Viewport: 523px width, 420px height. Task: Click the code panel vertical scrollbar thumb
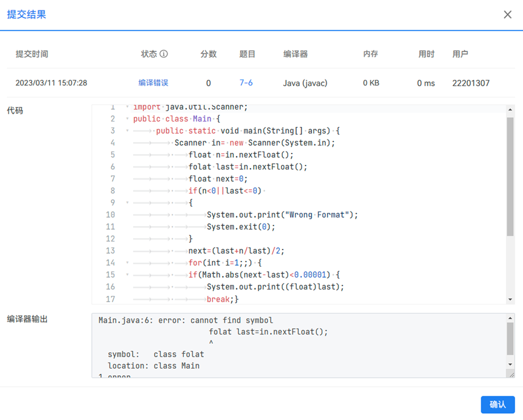(510, 175)
